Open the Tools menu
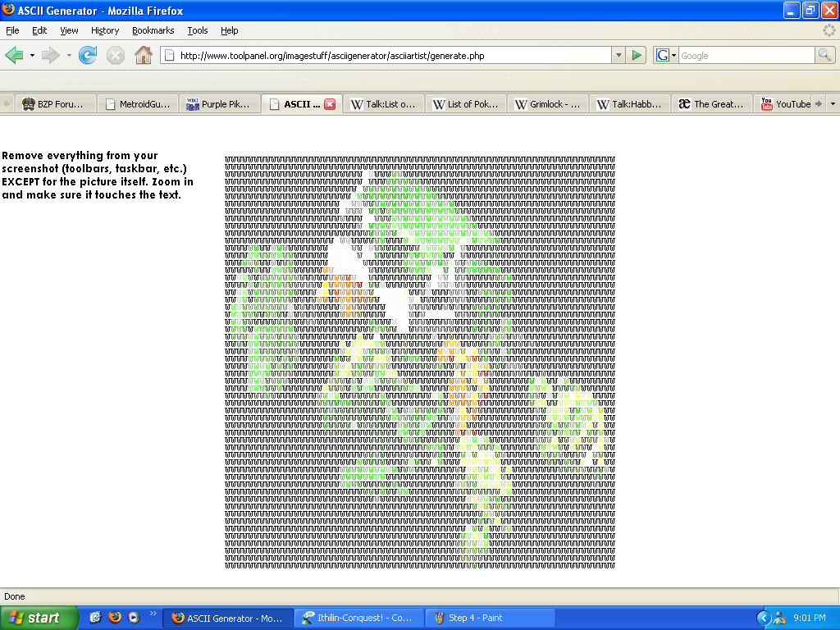Image resolution: width=840 pixels, height=630 pixels. coord(198,30)
